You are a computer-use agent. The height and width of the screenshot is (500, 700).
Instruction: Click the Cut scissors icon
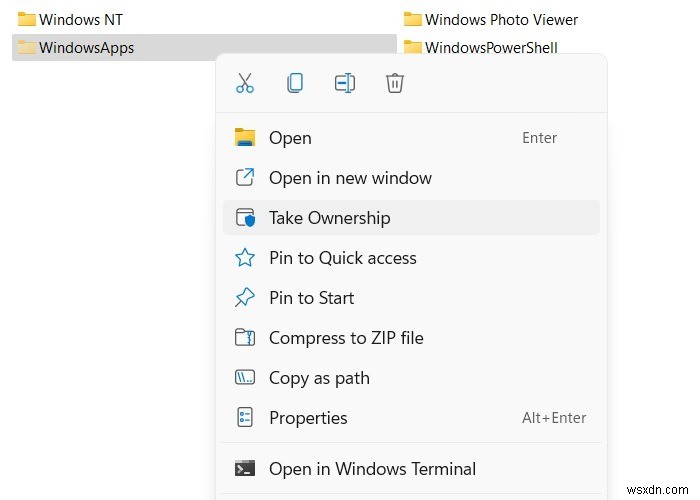(x=245, y=83)
